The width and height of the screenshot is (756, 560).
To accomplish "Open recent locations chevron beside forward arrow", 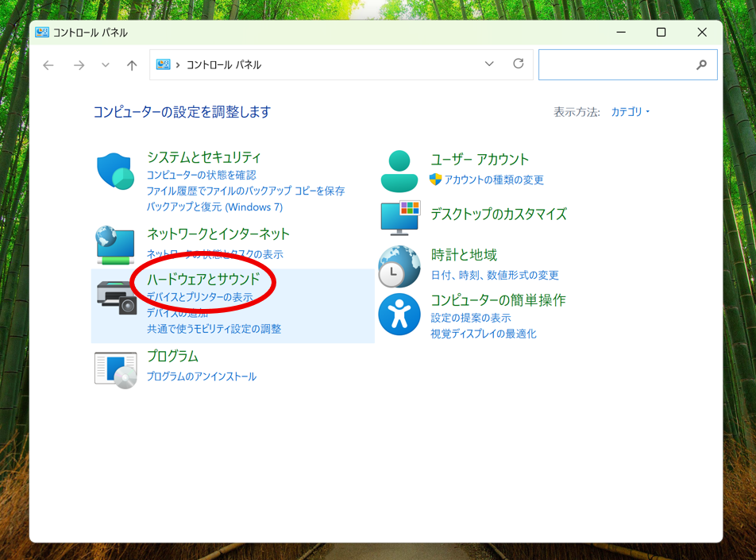I will coord(106,65).
